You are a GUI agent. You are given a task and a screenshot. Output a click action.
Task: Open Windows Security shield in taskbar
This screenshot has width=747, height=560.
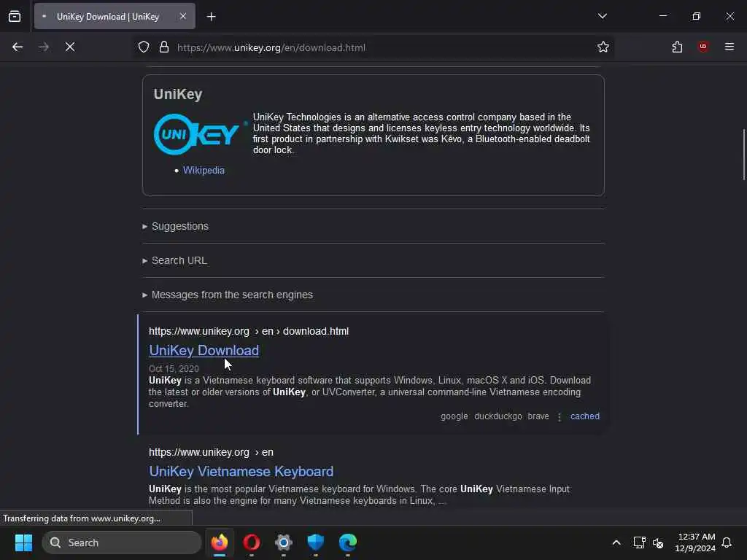point(315,542)
